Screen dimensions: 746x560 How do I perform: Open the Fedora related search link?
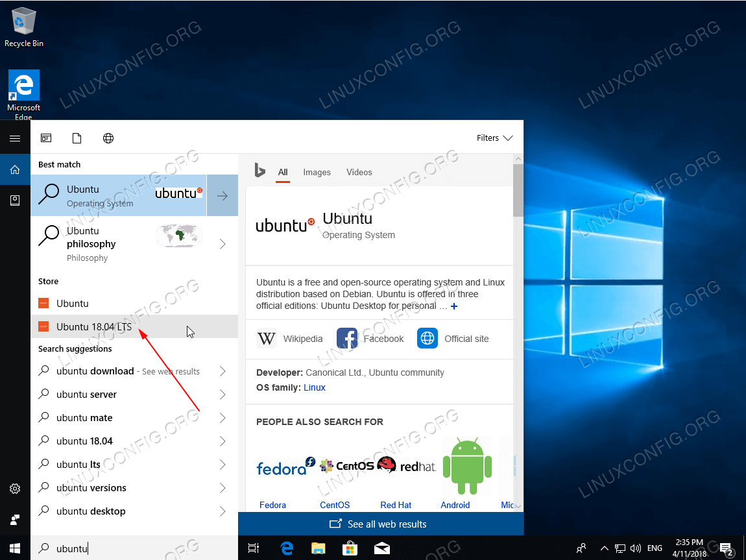point(272,505)
